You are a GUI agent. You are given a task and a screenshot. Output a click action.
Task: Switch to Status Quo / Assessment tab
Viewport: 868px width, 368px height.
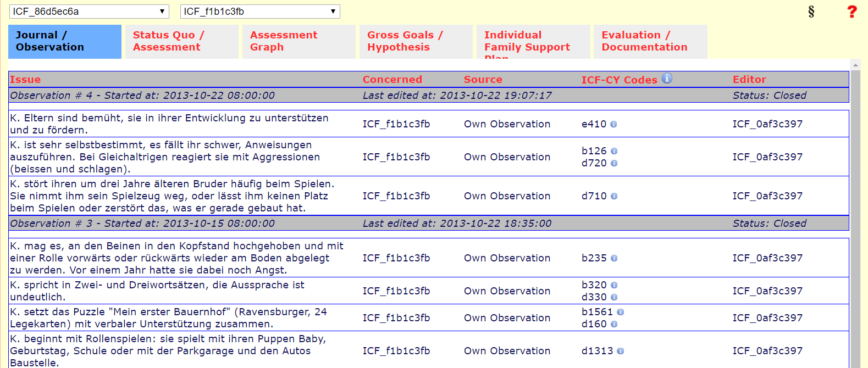(181, 41)
